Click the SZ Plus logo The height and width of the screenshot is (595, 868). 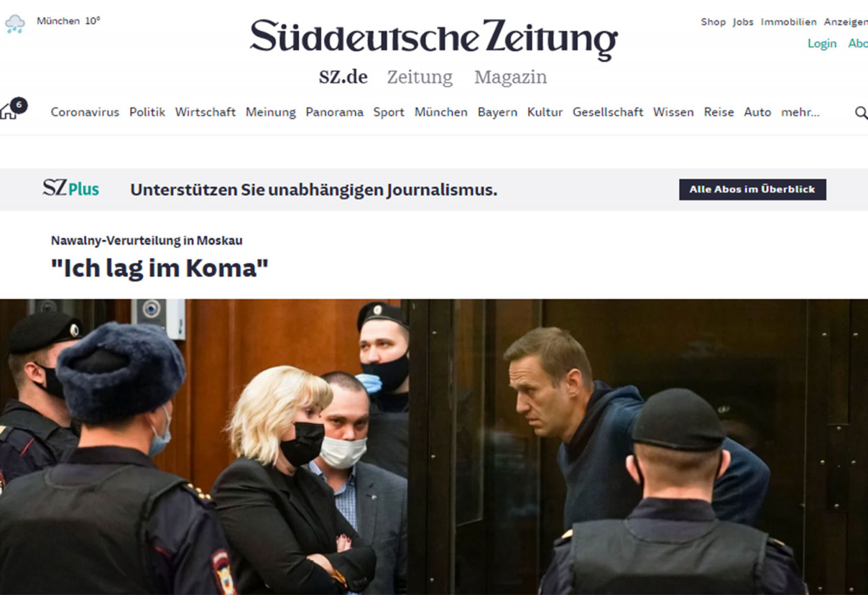[x=71, y=188]
